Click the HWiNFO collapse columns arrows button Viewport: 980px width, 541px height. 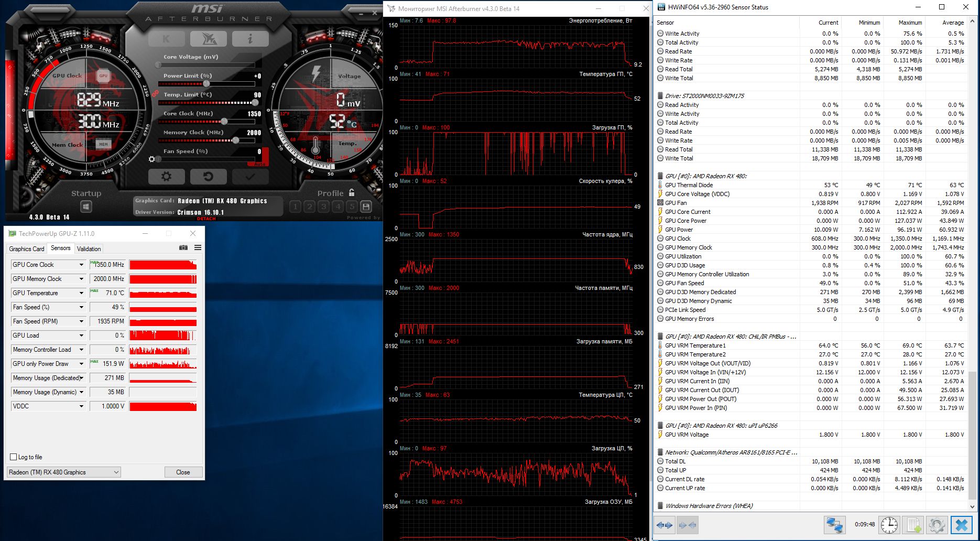coord(687,525)
